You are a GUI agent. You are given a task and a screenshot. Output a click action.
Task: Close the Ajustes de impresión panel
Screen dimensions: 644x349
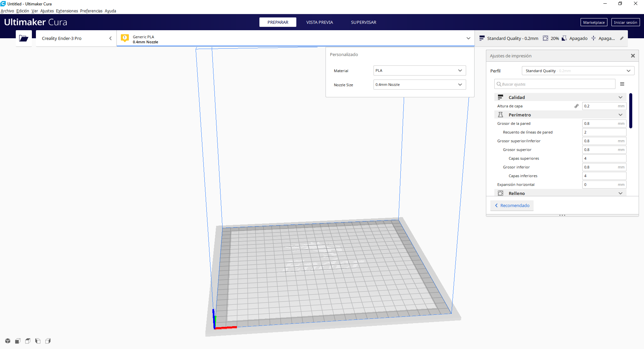point(633,56)
